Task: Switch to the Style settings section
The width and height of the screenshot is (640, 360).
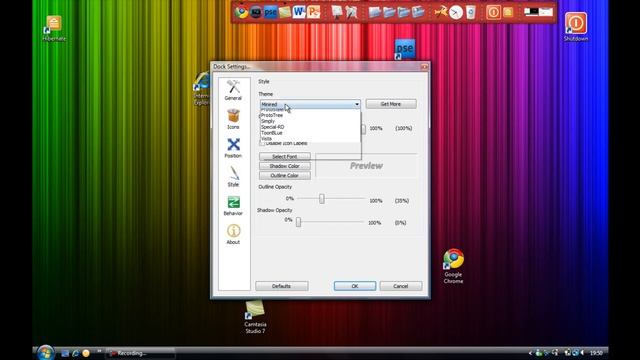Action: coord(233,177)
